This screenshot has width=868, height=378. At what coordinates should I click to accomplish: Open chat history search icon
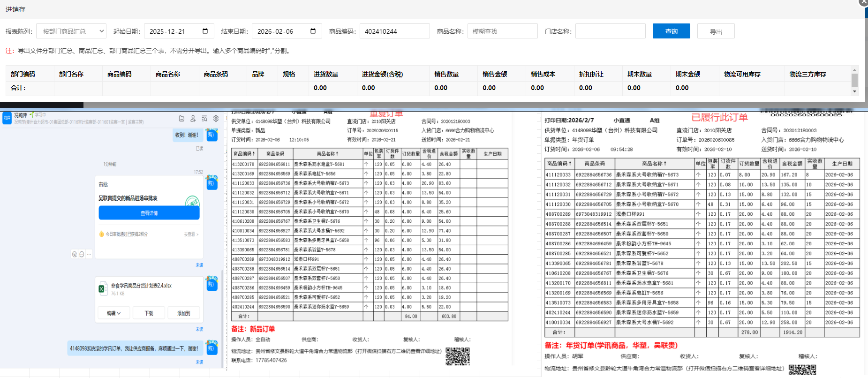204,119
